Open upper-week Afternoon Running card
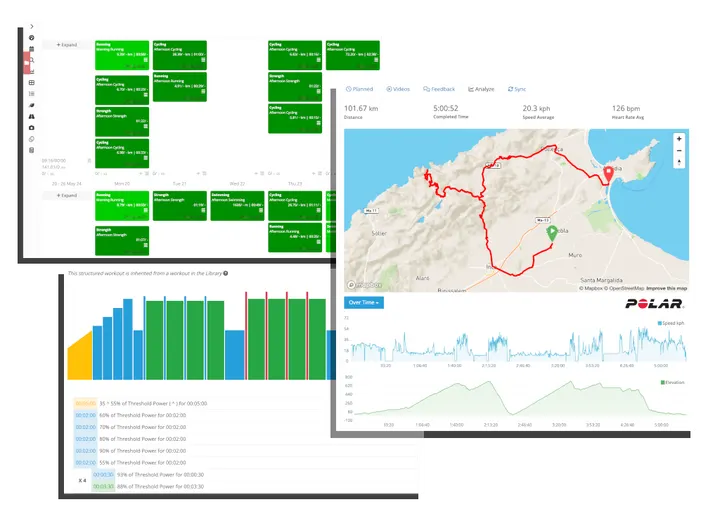Screen dimensions: 720x528 click(x=180, y=87)
